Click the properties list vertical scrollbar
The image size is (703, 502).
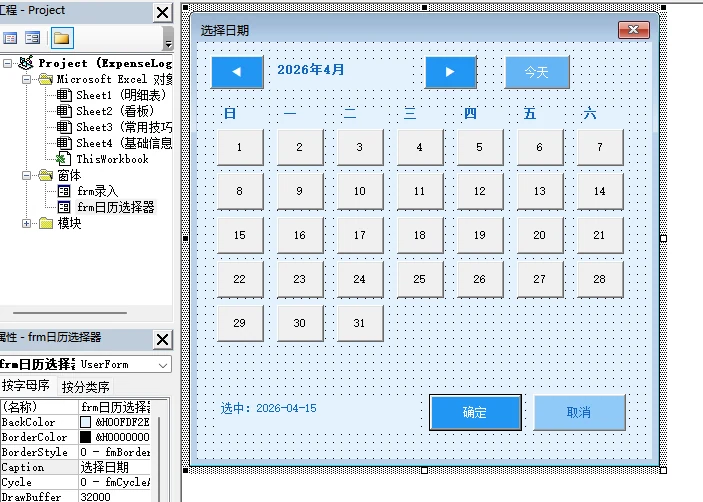[x=160, y=457]
